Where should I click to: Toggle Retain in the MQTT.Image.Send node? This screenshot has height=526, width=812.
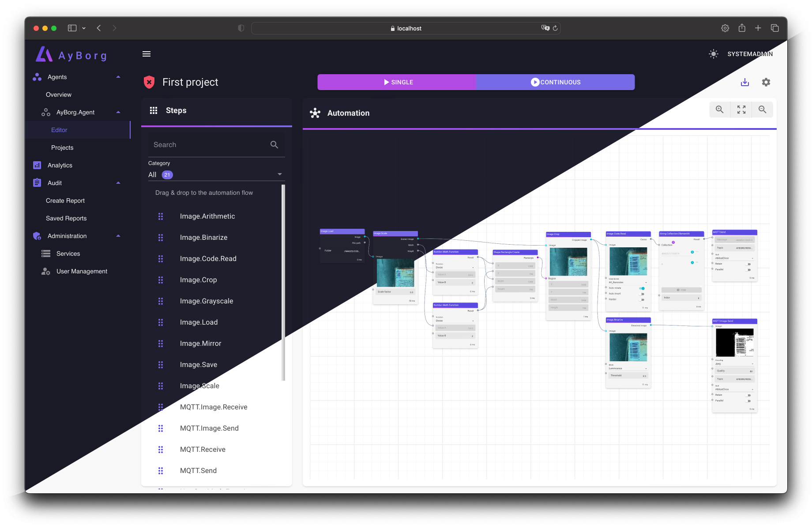[x=748, y=395]
